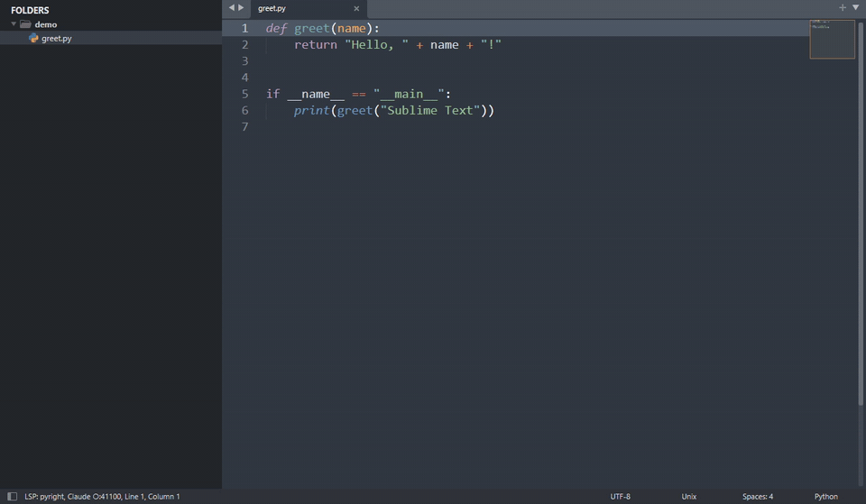Click line number 4 in the gutter
The image size is (866, 504).
(x=244, y=78)
